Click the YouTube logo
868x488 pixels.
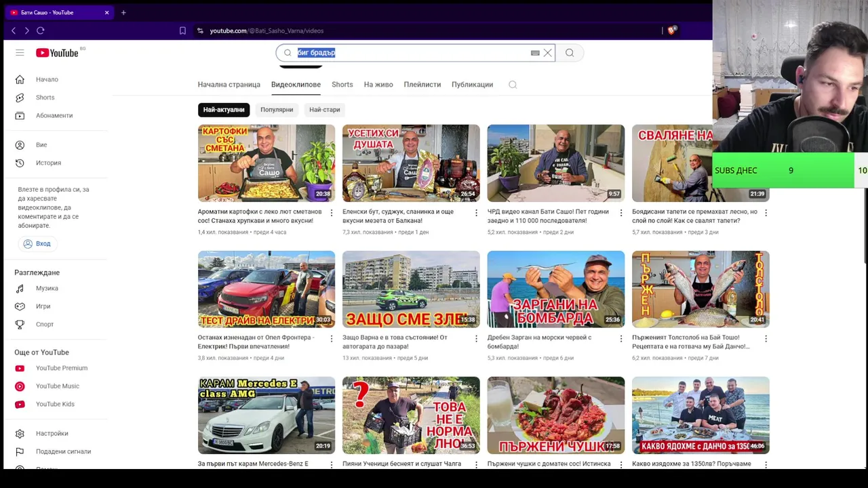tap(58, 53)
